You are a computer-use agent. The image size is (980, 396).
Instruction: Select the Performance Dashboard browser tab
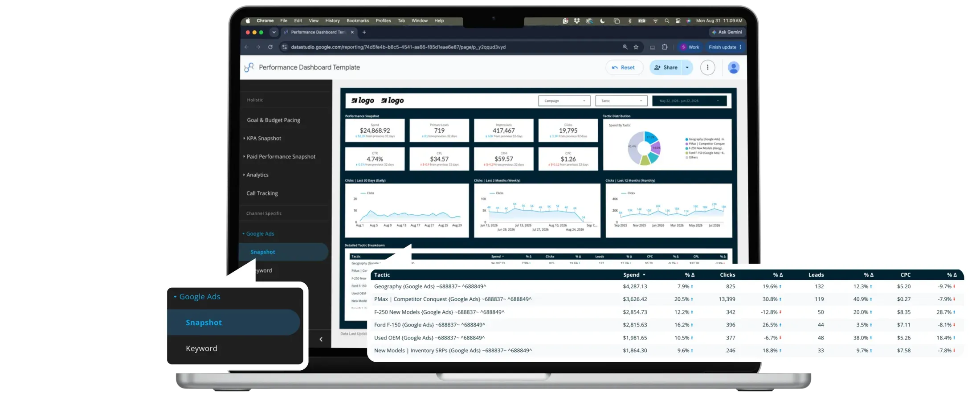pyautogui.click(x=318, y=32)
